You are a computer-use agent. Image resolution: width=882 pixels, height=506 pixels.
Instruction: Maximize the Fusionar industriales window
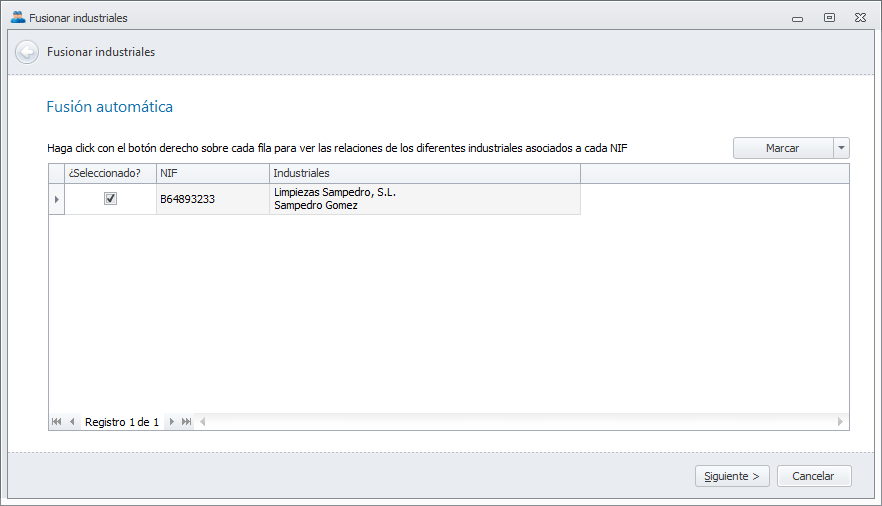coord(829,17)
